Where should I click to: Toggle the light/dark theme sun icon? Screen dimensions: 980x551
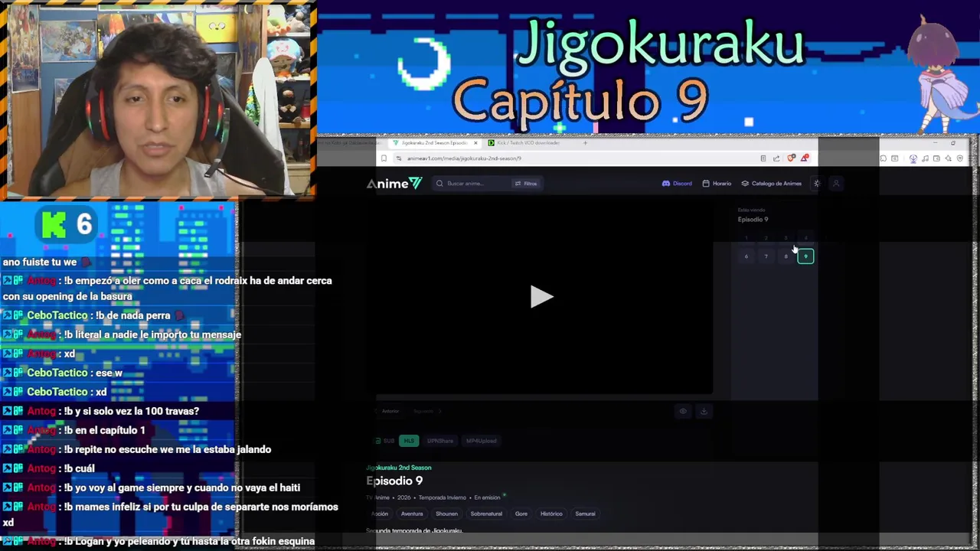[816, 184]
